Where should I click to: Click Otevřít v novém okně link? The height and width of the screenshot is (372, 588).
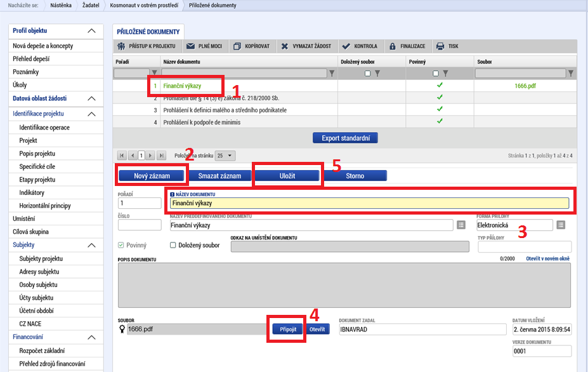click(x=547, y=258)
